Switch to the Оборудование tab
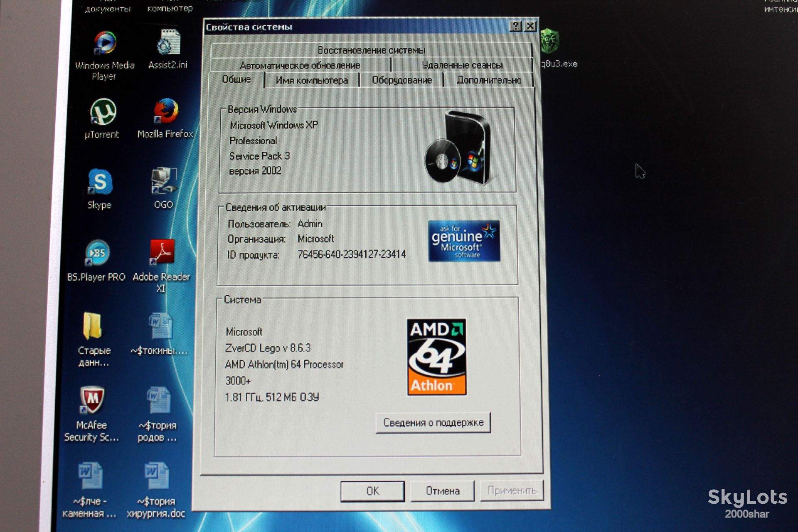 point(401,80)
